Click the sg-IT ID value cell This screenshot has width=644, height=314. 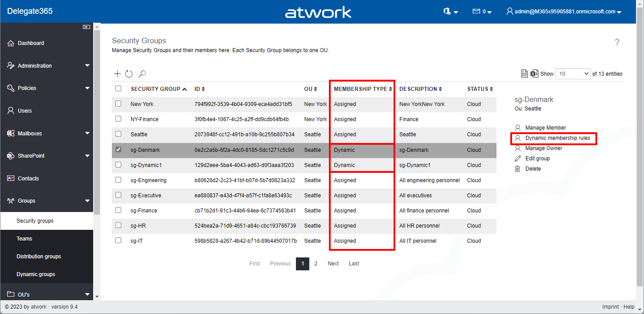246,241
